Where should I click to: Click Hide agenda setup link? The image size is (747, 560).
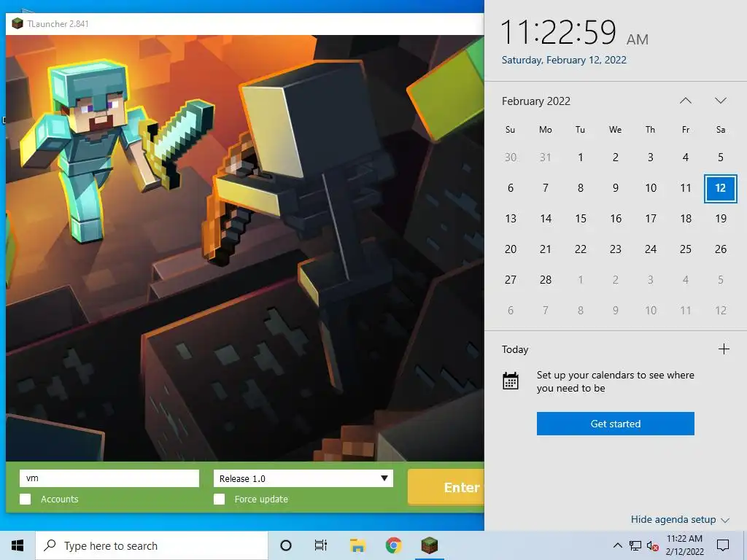click(680, 519)
